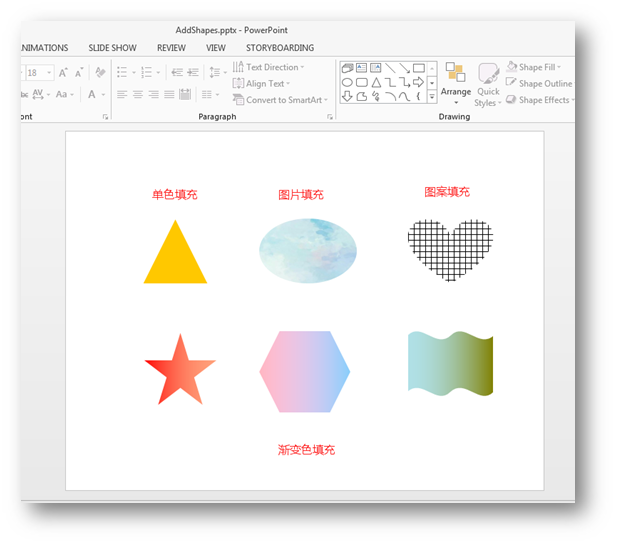Screen dimensions: 617x545
Task: Select the grid-patterned heart shape
Action: pyautogui.click(x=450, y=250)
